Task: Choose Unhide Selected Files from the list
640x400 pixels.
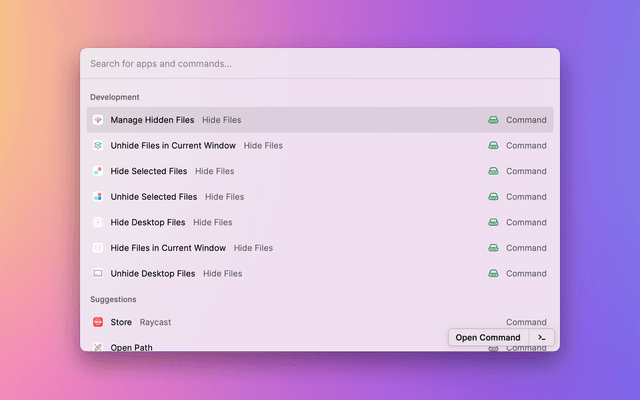Action: 154,197
